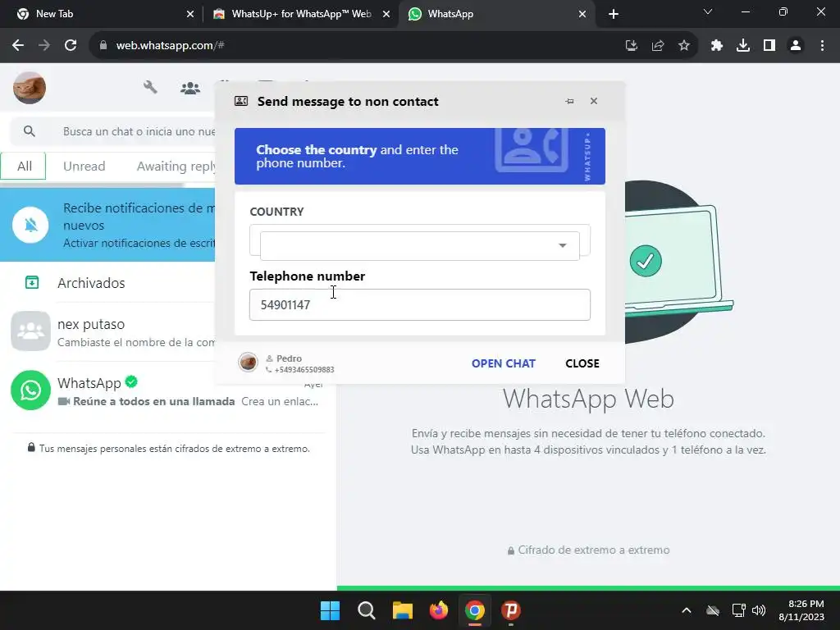
Task: Click the browser forward arrow
Action: (x=44, y=46)
